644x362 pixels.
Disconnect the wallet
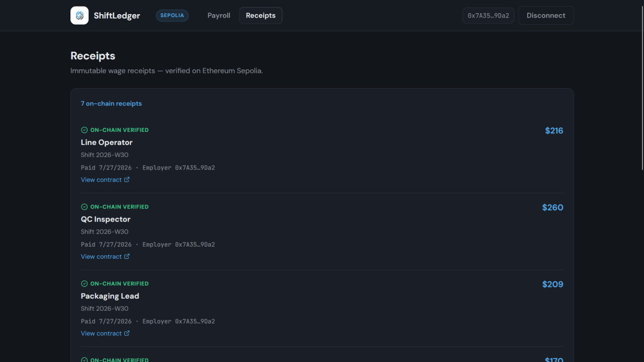(x=546, y=16)
